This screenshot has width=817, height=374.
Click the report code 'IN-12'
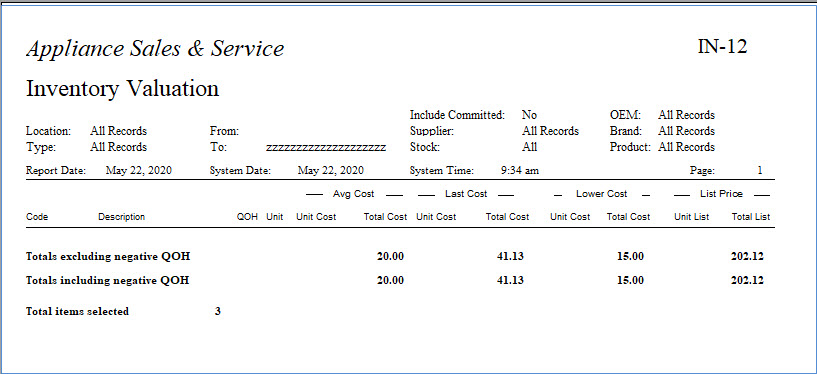(722, 47)
